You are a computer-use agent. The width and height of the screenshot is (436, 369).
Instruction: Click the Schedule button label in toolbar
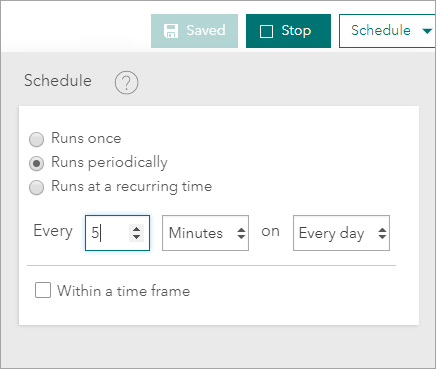pyautogui.click(x=381, y=31)
